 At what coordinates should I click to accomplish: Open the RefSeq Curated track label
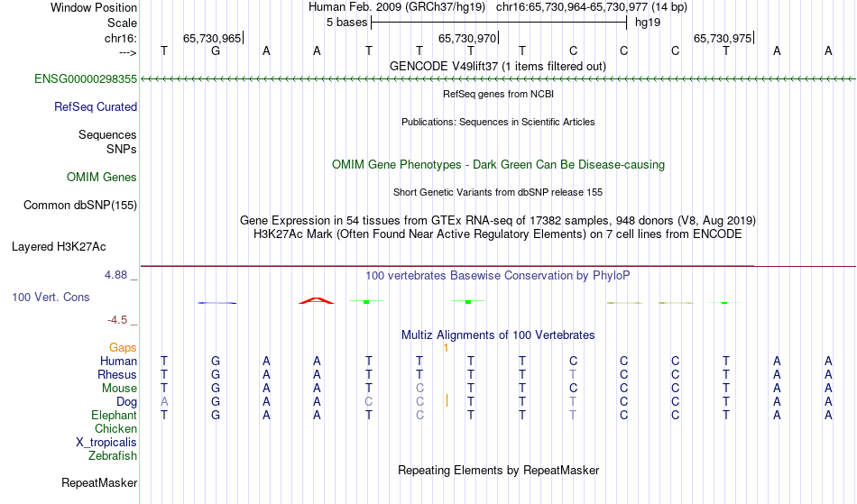point(96,106)
